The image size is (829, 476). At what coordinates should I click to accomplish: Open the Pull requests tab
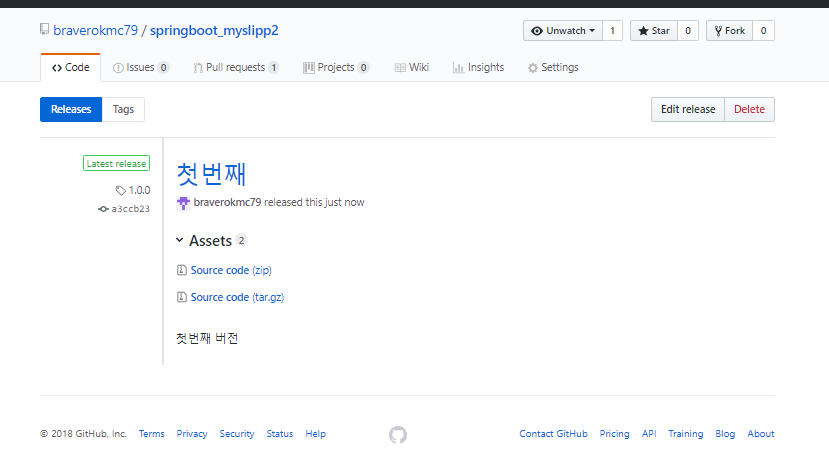(236, 68)
